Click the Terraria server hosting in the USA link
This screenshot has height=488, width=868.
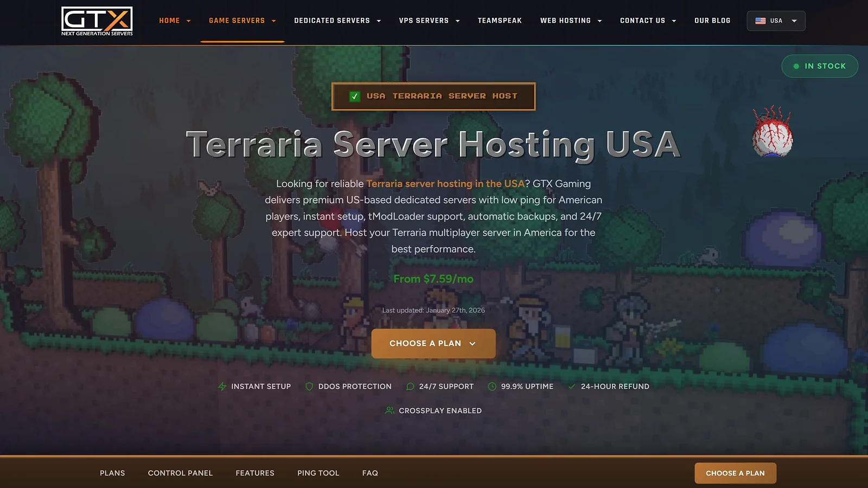coord(445,184)
